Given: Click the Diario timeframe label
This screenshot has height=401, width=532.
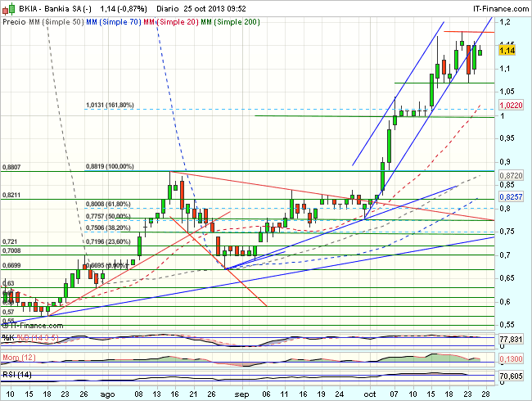Looking at the screenshot, I should coord(167,9).
